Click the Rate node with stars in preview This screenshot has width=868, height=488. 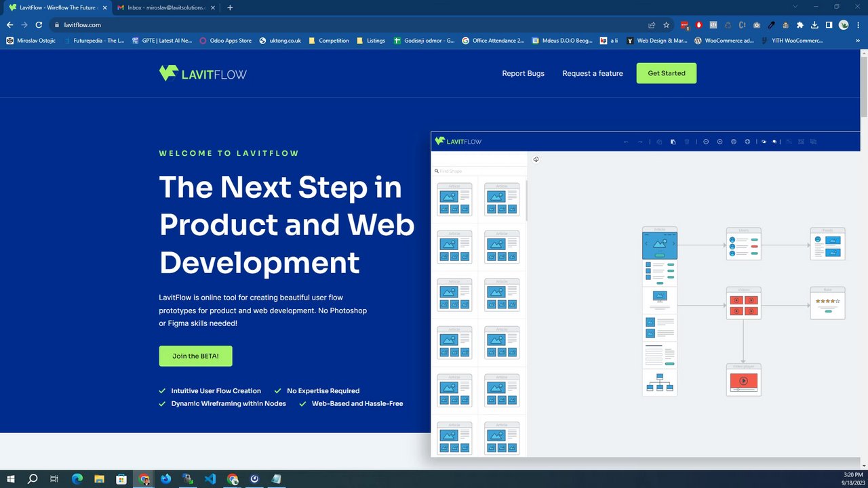(827, 303)
